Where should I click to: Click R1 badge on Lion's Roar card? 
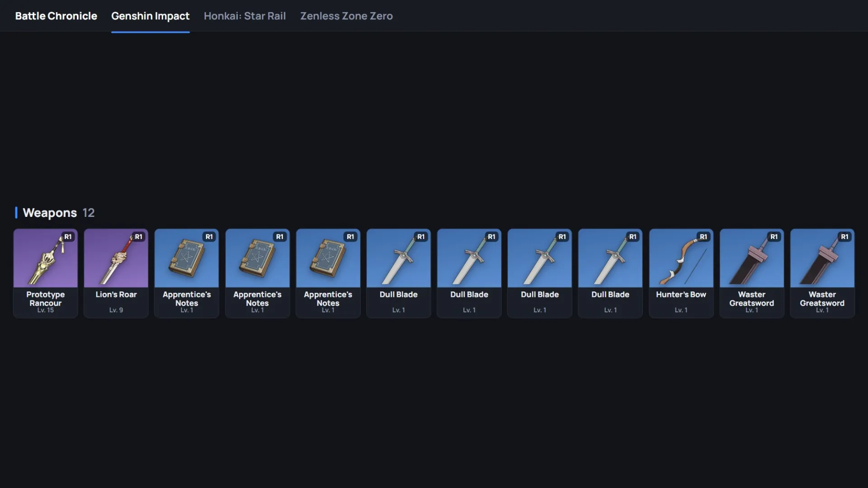pos(138,237)
